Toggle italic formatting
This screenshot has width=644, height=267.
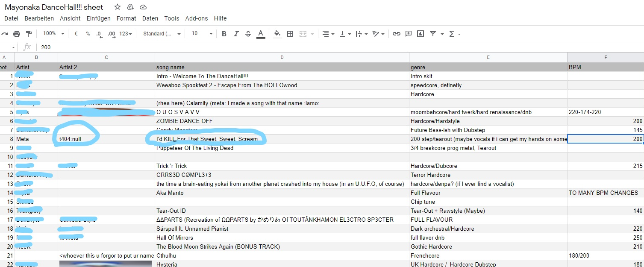tap(236, 34)
